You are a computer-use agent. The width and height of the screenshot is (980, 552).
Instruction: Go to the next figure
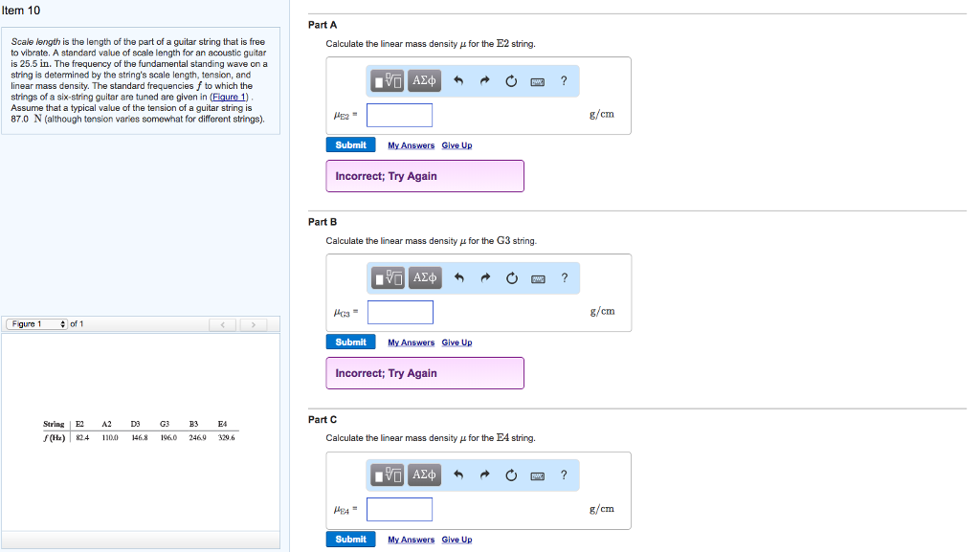click(x=253, y=324)
